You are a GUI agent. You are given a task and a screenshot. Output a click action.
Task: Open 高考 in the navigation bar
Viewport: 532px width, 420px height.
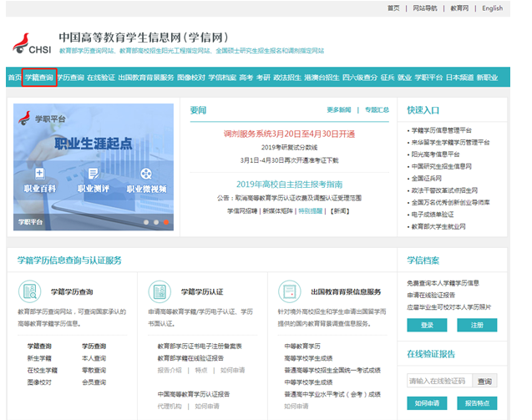(x=246, y=78)
